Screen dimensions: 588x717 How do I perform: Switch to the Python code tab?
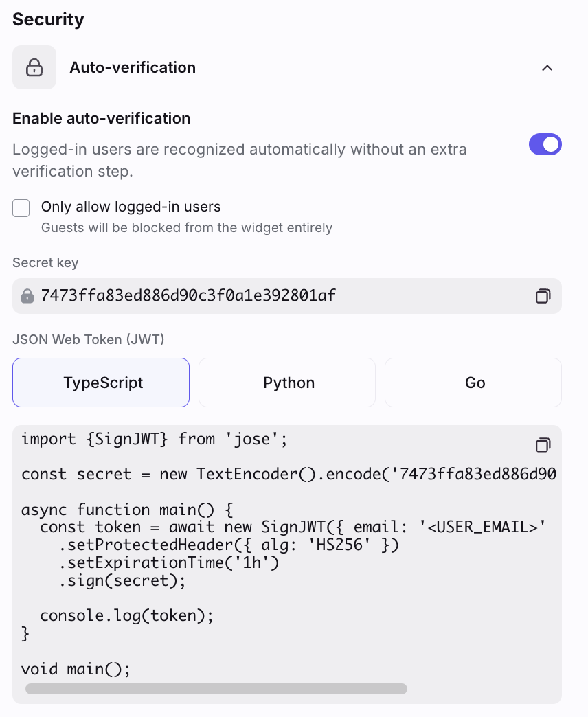[x=287, y=383]
